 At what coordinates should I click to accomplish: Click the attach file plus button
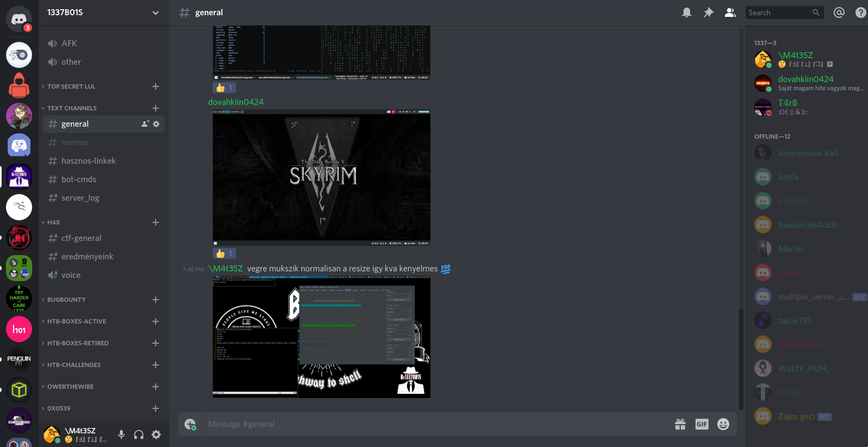[190, 424]
